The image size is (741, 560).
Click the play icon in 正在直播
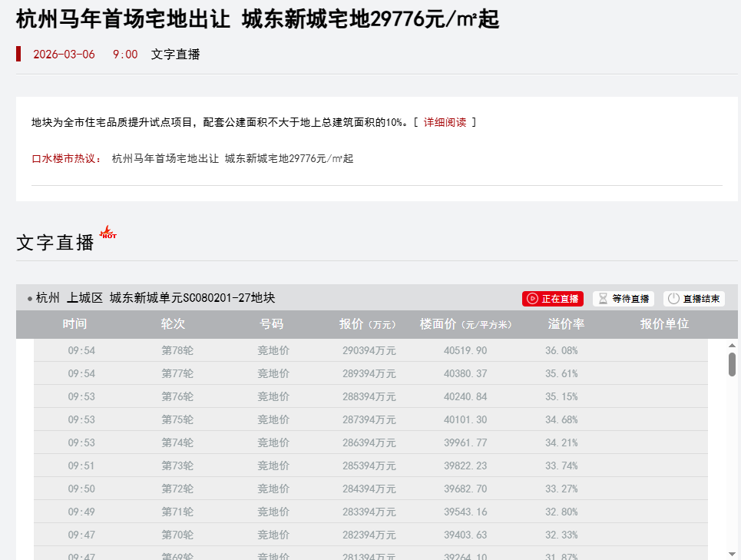click(x=532, y=299)
